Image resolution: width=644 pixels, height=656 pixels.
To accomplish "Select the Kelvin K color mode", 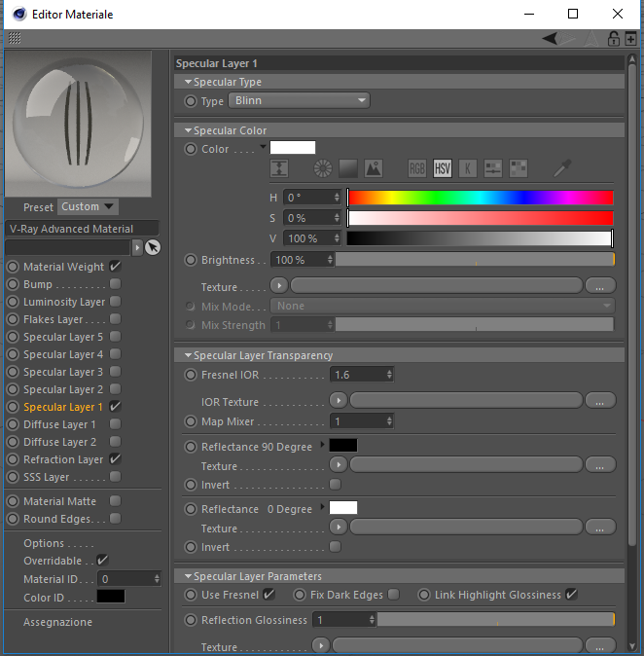I will [468, 168].
